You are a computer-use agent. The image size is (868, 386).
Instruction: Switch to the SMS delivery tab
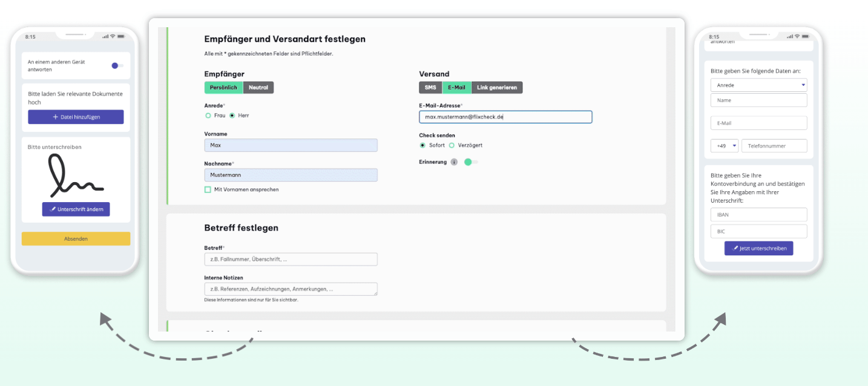(x=430, y=88)
